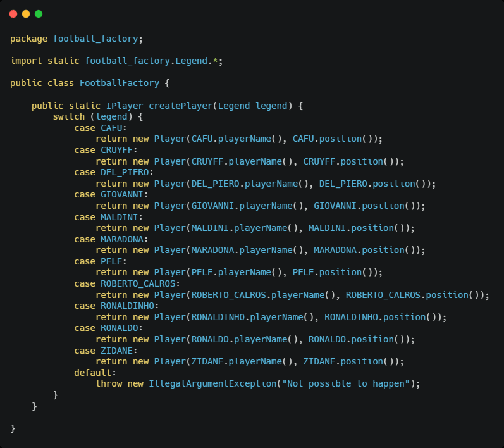Click the red close window dot
This screenshot has width=504, height=448.
13,14
